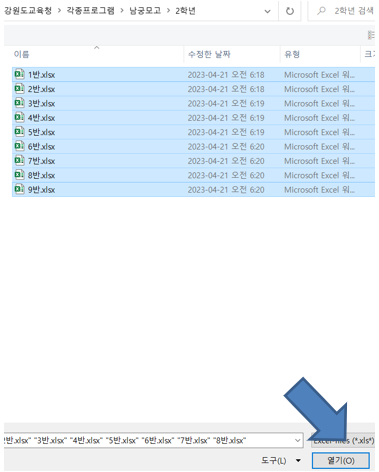Click the Excel icon of 1반.xlsx
The image size is (379, 472).
click(19, 74)
